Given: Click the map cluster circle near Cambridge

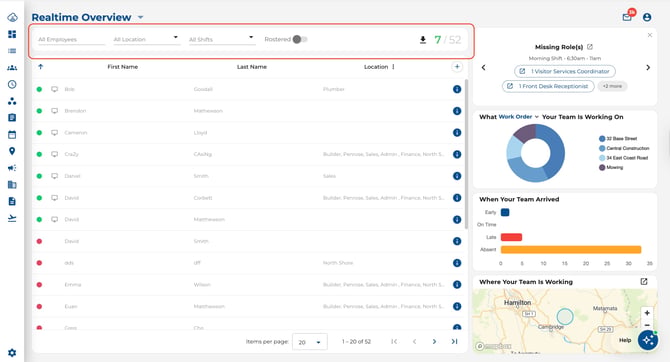Looking at the screenshot, I should click(x=565, y=317).
